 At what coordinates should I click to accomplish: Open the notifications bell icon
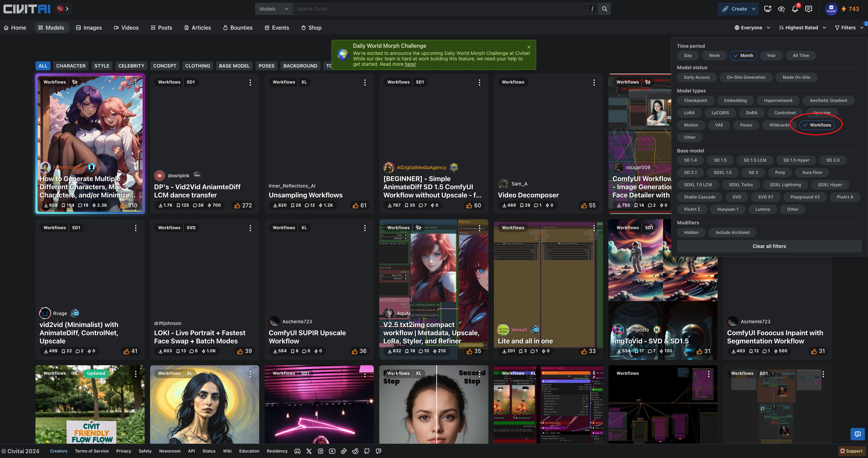(x=795, y=9)
